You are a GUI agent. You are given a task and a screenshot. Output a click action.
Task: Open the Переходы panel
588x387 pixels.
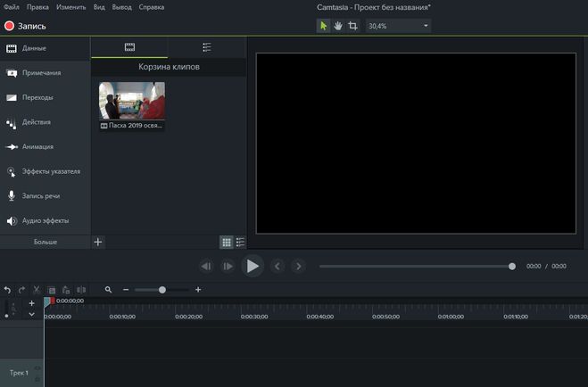[45, 97]
